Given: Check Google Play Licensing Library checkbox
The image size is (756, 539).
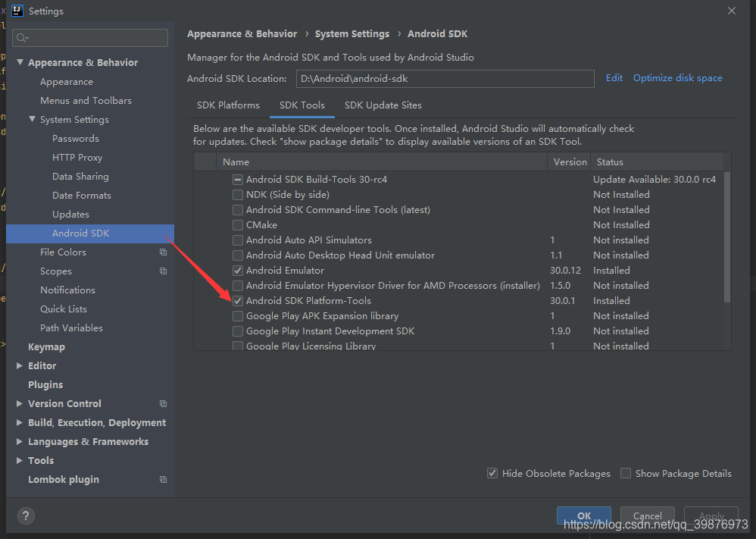Looking at the screenshot, I should (x=238, y=346).
